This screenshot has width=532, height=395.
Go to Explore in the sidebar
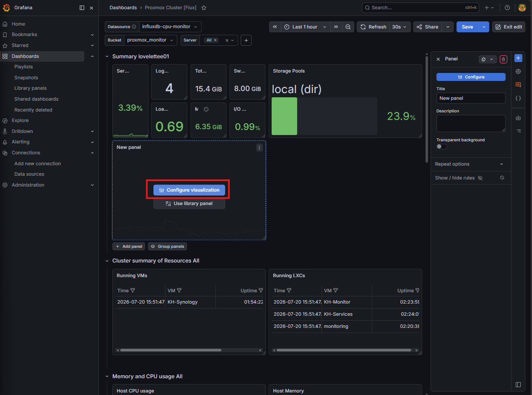click(x=20, y=120)
